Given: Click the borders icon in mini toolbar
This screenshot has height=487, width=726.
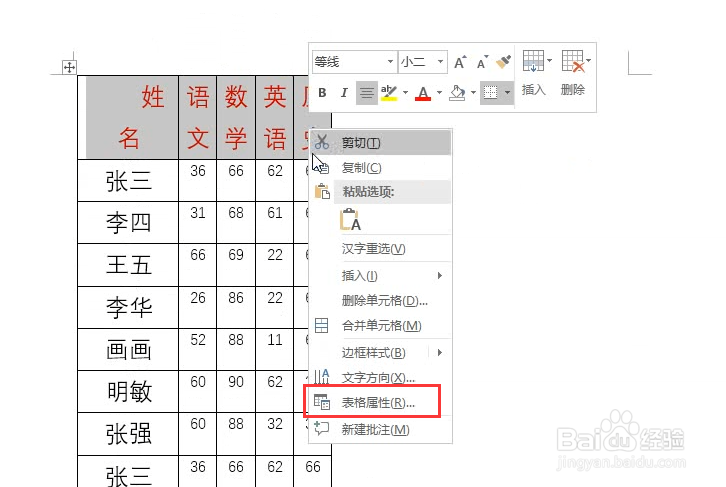Looking at the screenshot, I should [491, 93].
